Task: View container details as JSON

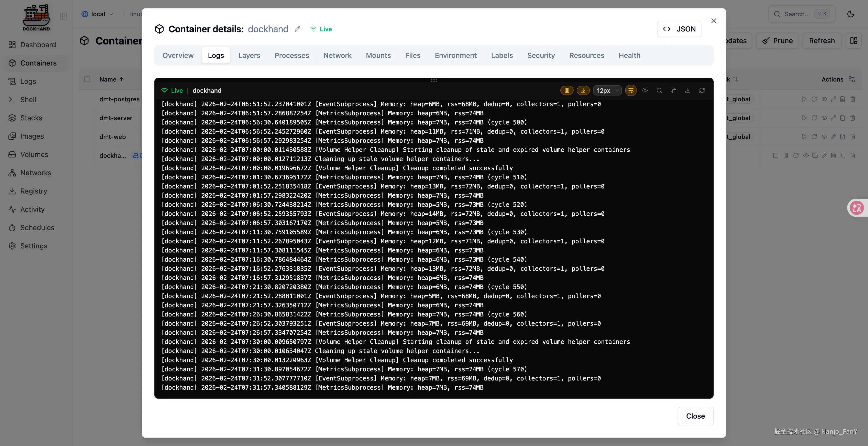Action: tap(679, 29)
